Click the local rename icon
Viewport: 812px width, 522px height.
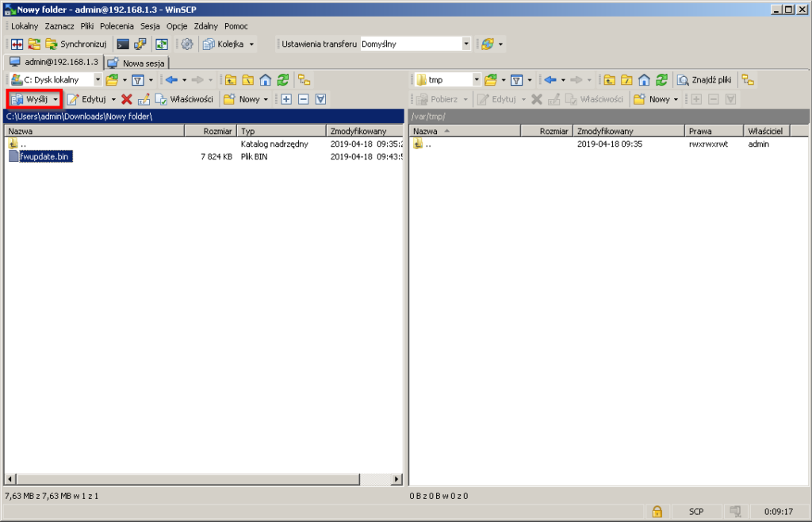144,99
